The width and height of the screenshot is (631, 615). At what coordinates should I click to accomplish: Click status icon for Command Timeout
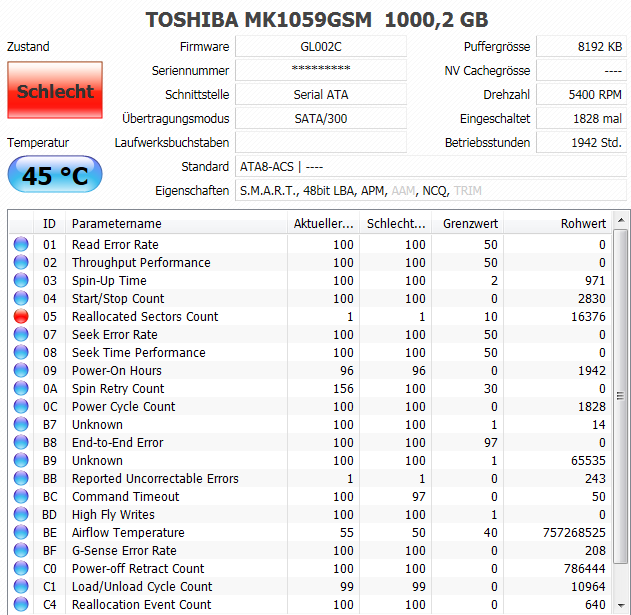pos(21,496)
